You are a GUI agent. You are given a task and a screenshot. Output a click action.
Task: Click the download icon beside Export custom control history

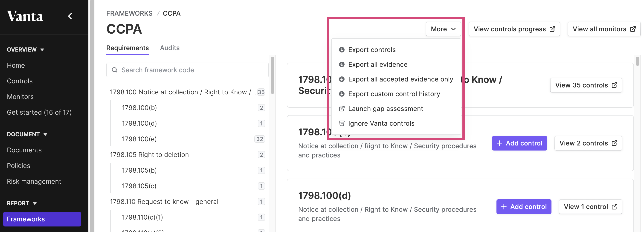[x=342, y=94]
